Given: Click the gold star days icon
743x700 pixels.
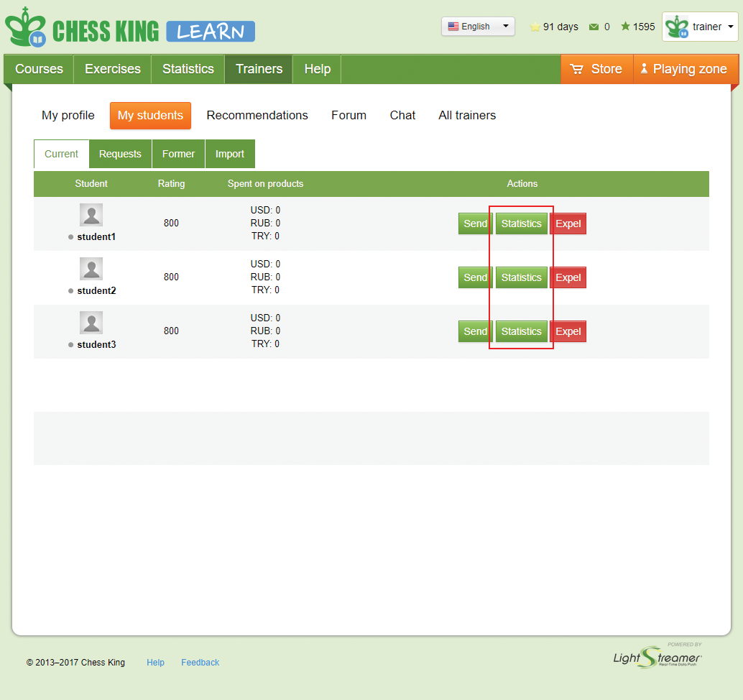Looking at the screenshot, I should point(535,27).
